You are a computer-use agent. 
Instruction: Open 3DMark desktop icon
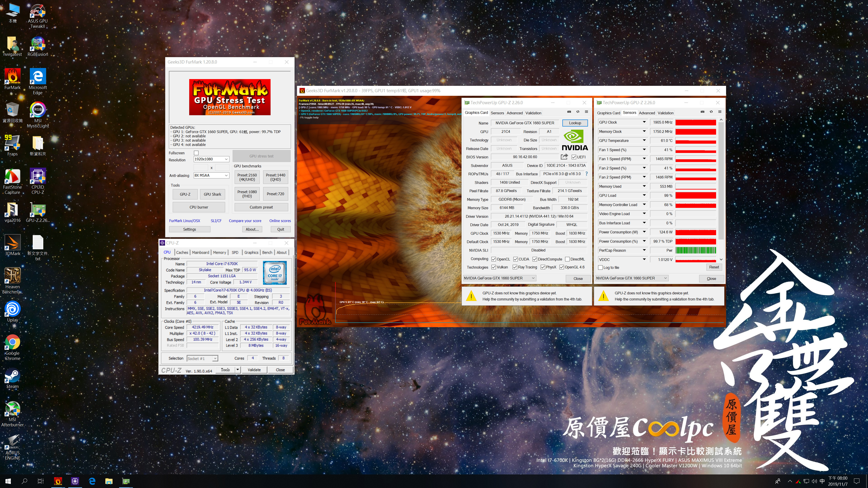click(12, 245)
